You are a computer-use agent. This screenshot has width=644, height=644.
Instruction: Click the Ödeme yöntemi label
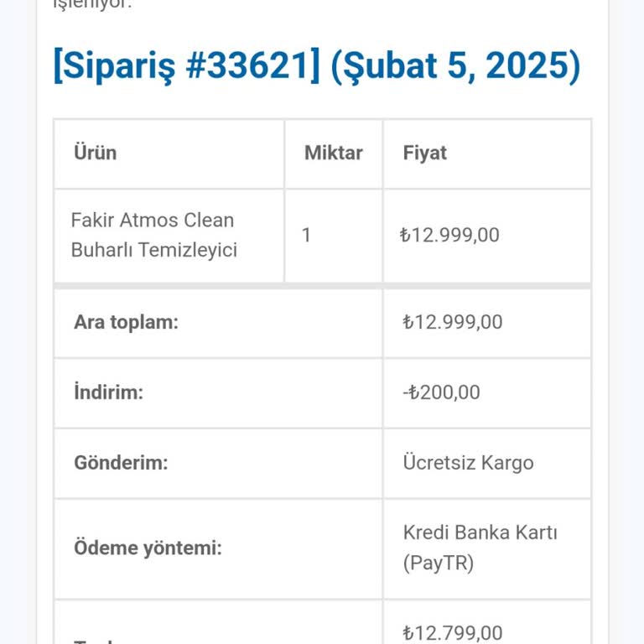pyautogui.click(x=148, y=548)
